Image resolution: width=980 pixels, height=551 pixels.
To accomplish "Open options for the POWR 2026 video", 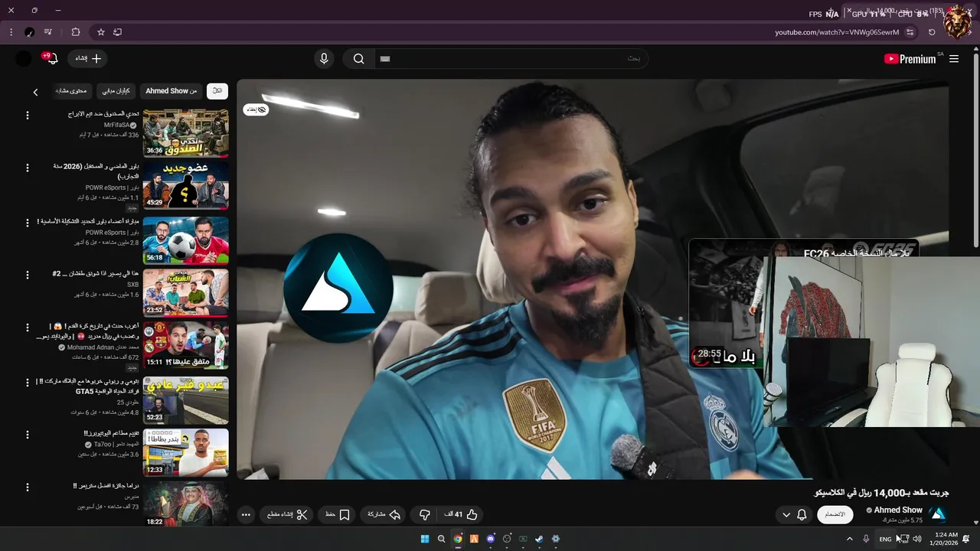I will pyautogui.click(x=28, y=168).
